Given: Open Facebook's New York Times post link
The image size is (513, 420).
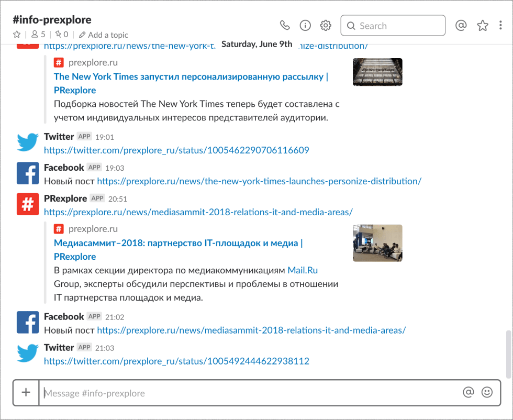Looking at the screenshot, I should [259, 181].
